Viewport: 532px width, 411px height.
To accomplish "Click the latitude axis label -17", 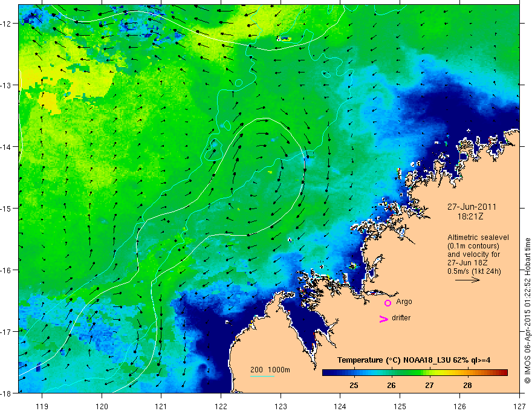I will pyautogui.click(x=7, y=331).
